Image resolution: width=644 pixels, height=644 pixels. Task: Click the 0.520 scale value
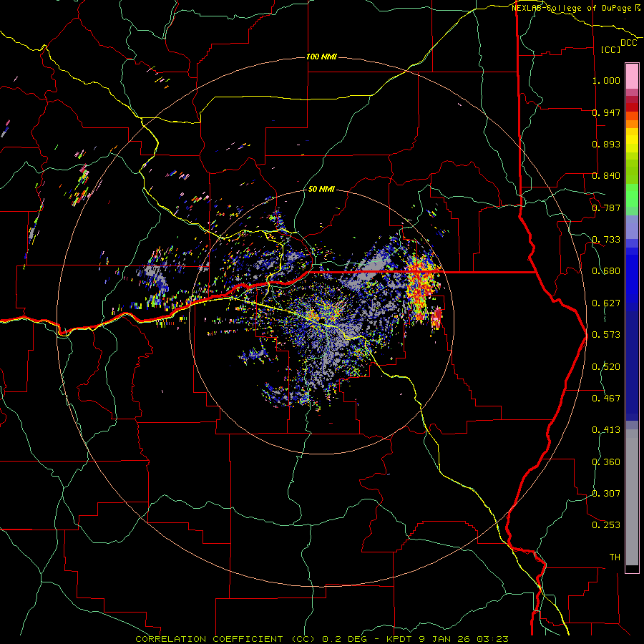click(606, 367)
